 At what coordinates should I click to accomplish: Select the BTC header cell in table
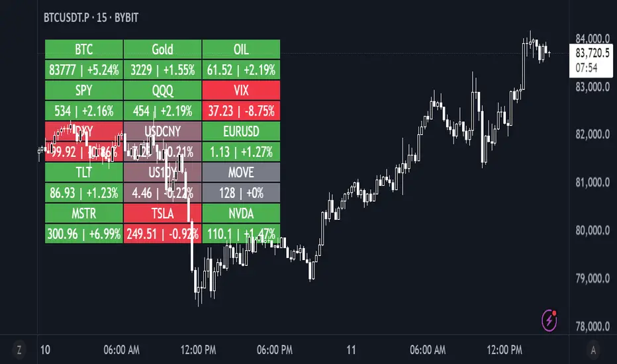(84, 49)
